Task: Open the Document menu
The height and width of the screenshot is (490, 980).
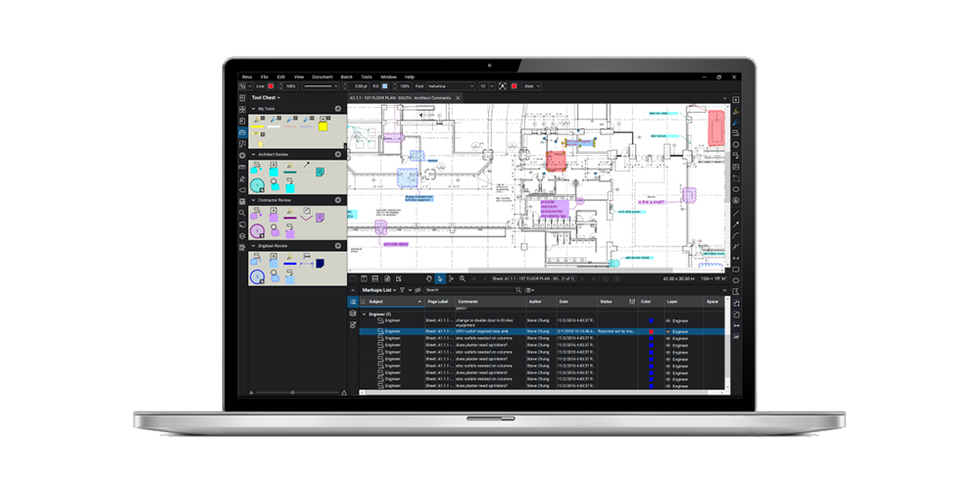Action: 322,76
